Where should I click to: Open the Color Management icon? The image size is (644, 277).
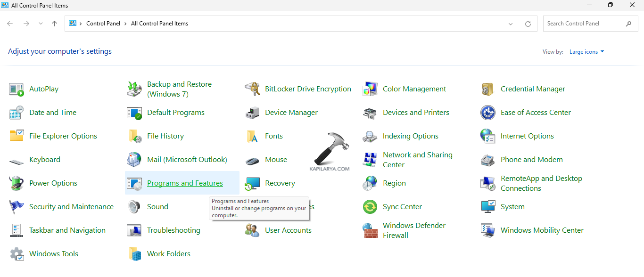pos(370,89)
